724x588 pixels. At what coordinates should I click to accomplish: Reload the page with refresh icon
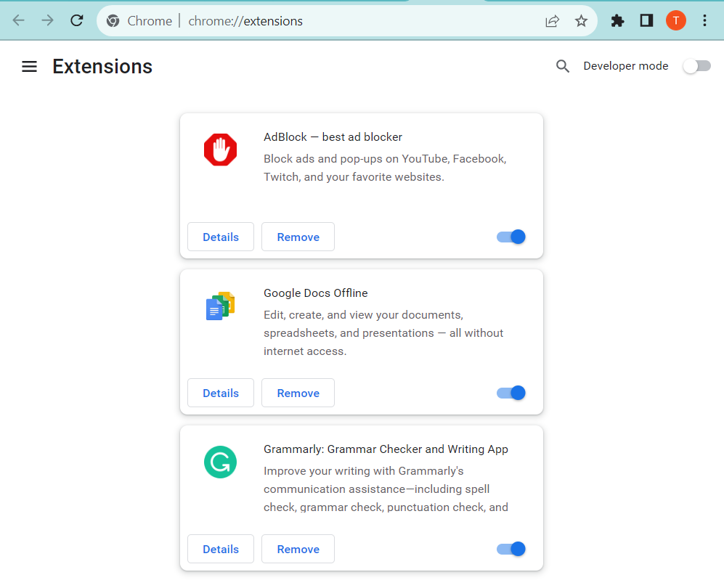click(77, 20)
